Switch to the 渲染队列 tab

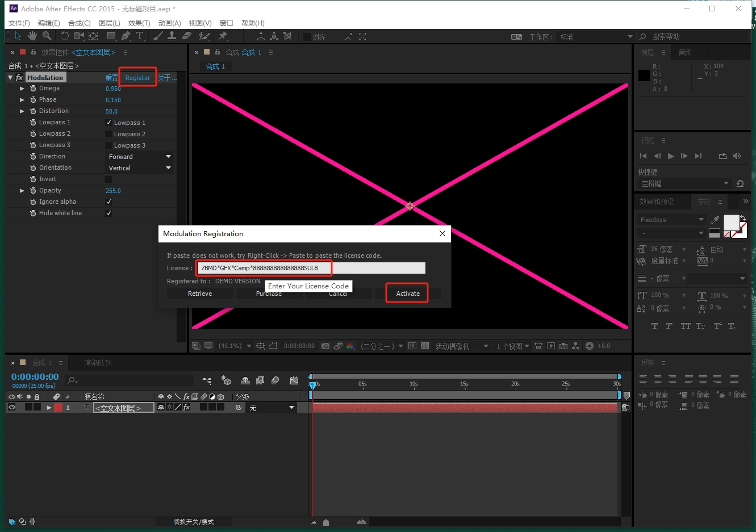[98, 363]
